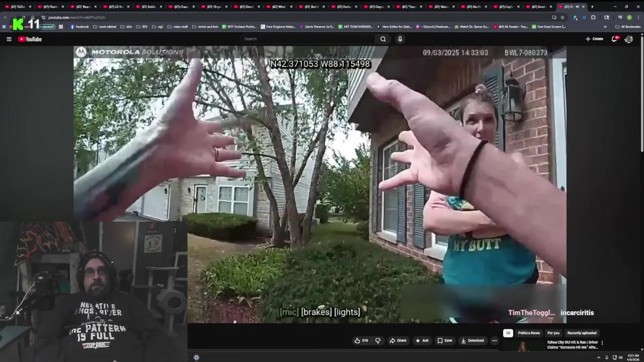Click the address bar URL
644x362 pixels.
(x=76, y=17)
